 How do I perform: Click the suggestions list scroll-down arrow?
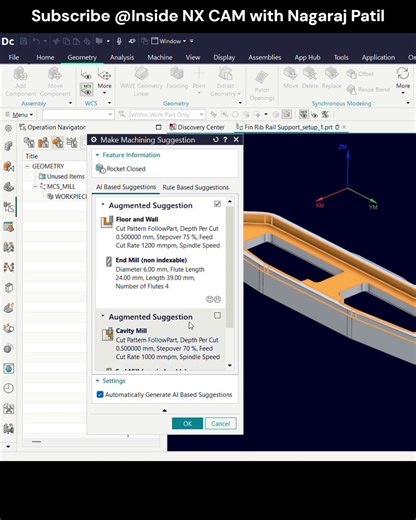230,365
